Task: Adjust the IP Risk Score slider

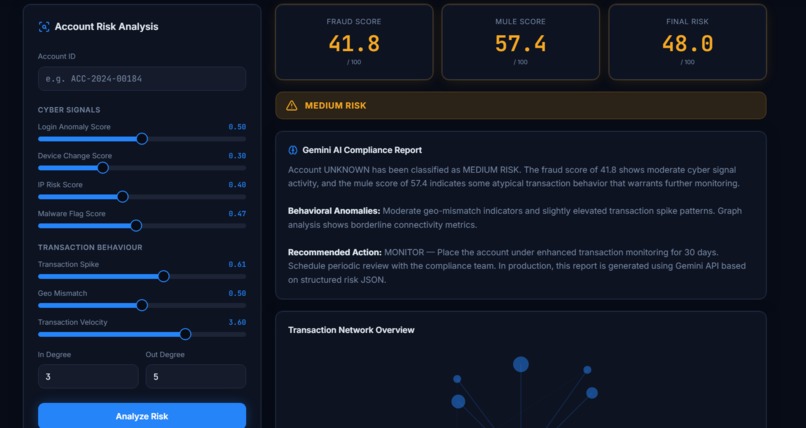Action: point(142,196)
